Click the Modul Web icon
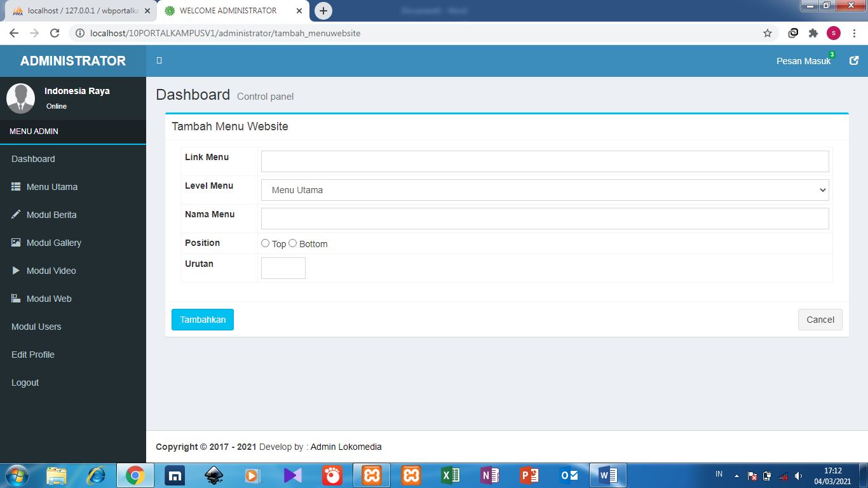868x488 pixels. click(x=16, y=299)
